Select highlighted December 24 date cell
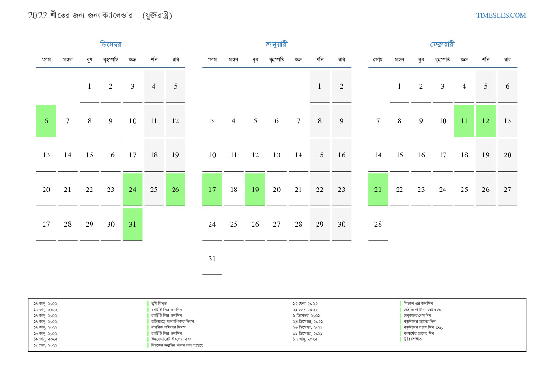 (x=132, y=190)
